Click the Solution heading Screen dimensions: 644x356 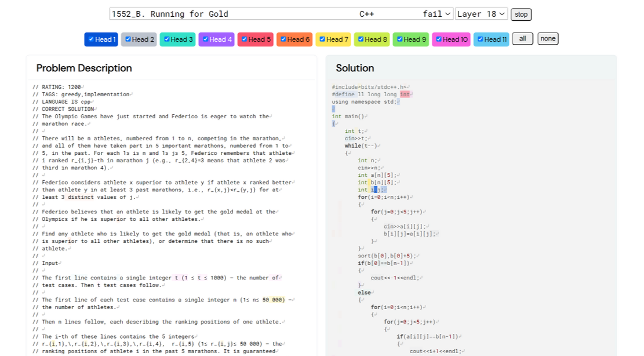[x=355, y=68]
